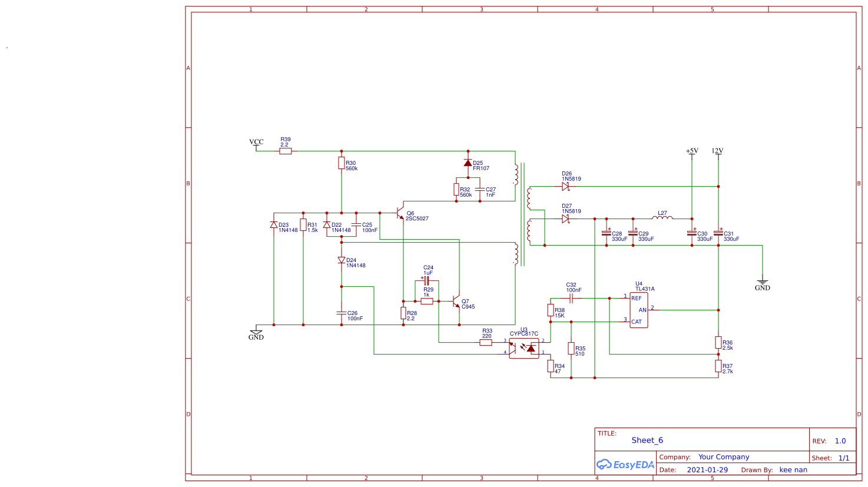The width and height of the screenshot is (868, 487).
Task: Click the Date 2021-01-29 entry
Action: point(708,469)
